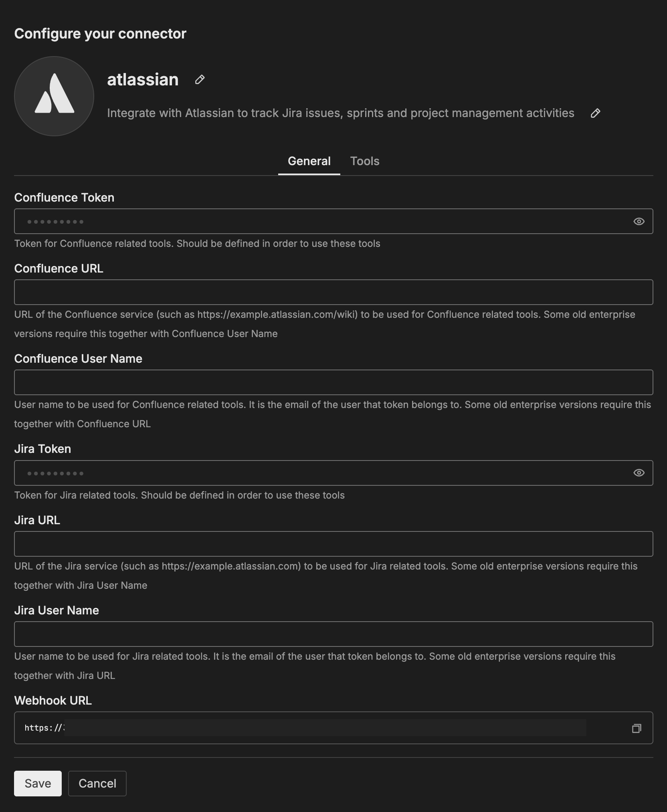This screenshot has width=667, height=812.
Task: Reveal the Confluence Token with the eye icon
Action: point(638,221)
